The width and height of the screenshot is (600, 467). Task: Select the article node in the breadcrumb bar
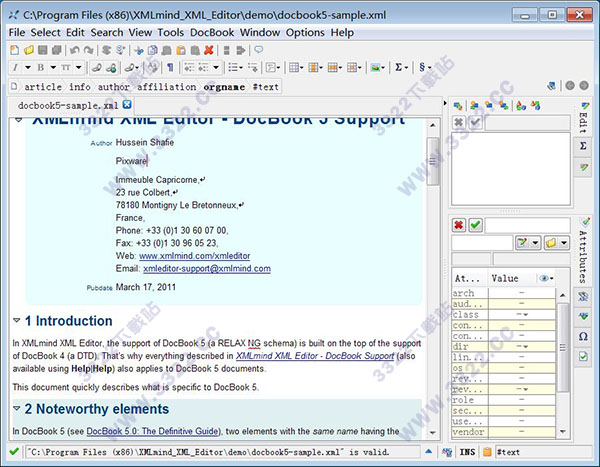43,87
